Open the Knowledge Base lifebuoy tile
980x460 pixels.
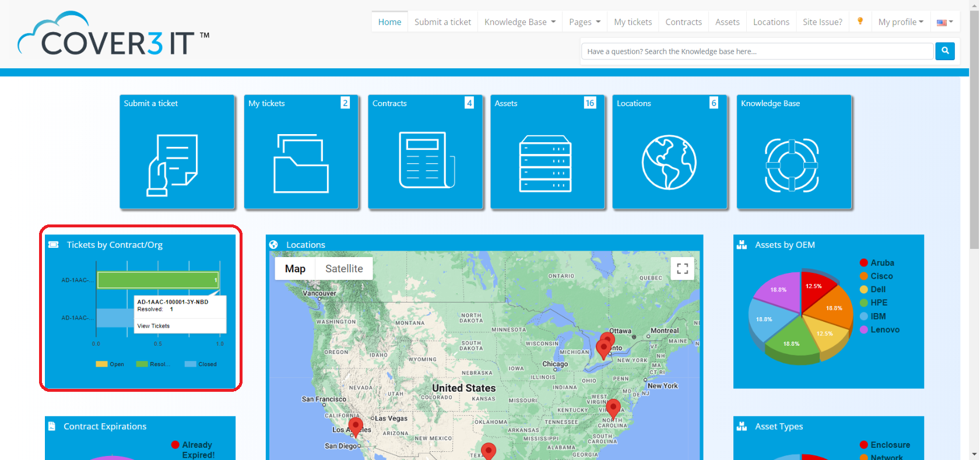792,165
